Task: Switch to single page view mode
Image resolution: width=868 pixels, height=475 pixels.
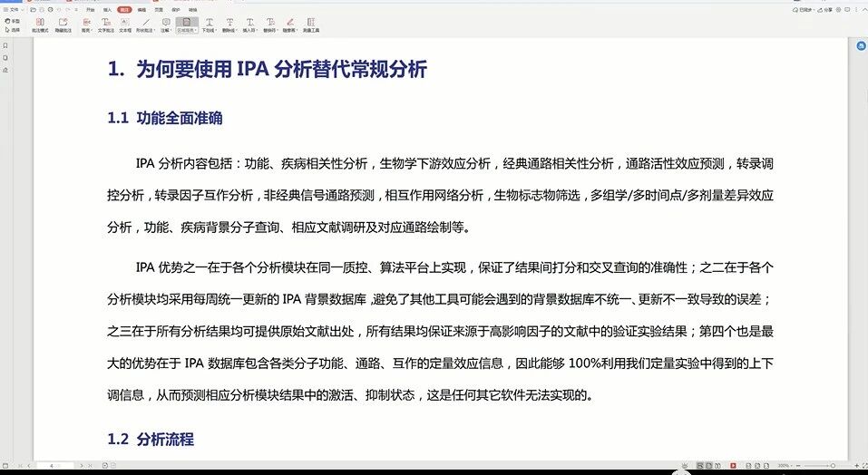Action: 708,466
